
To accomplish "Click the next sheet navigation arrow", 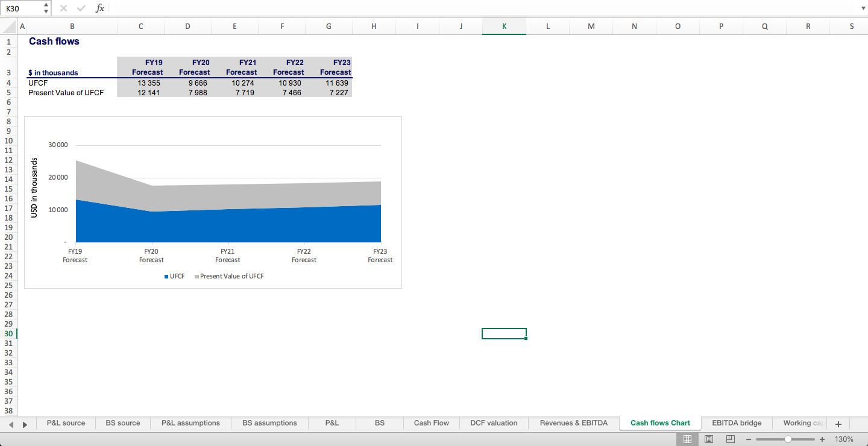I will pos(24,424).
